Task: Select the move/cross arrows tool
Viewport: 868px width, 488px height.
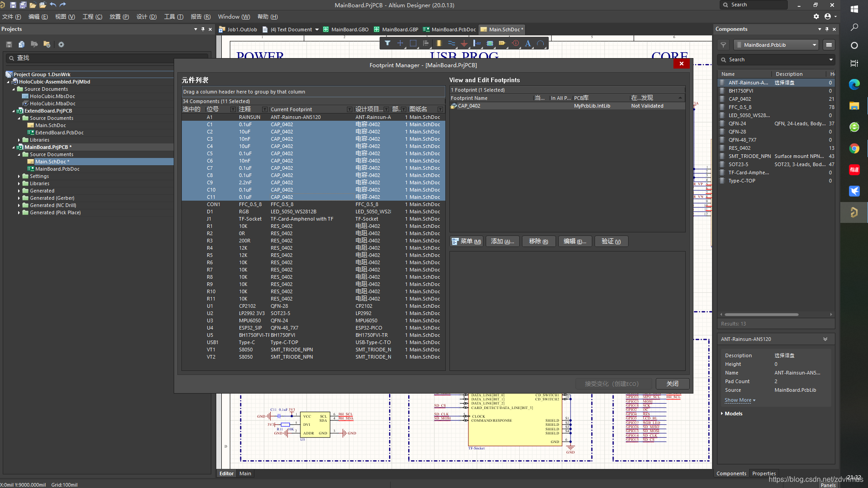Action: (x=400, y=44)
